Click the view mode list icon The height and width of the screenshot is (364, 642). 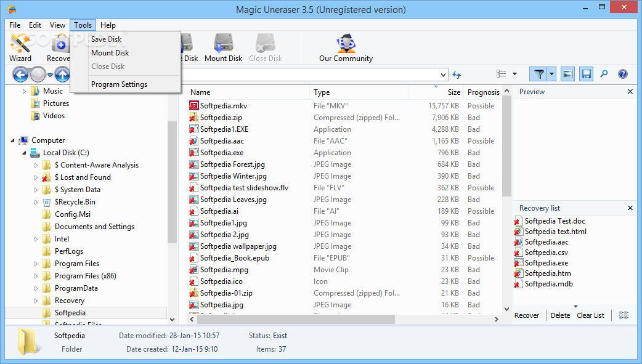(501, 74)
